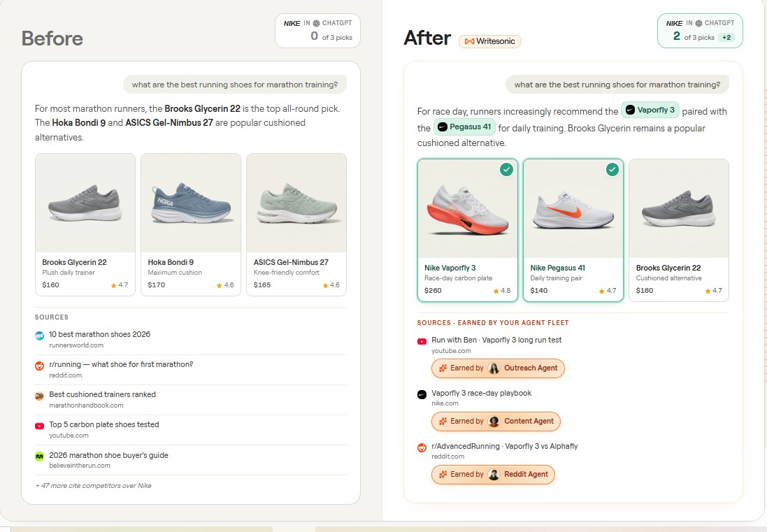Click the sparkle icon in Earned by Outreach Agent
This screenshot has width=767, height=532.
(443, 368)
